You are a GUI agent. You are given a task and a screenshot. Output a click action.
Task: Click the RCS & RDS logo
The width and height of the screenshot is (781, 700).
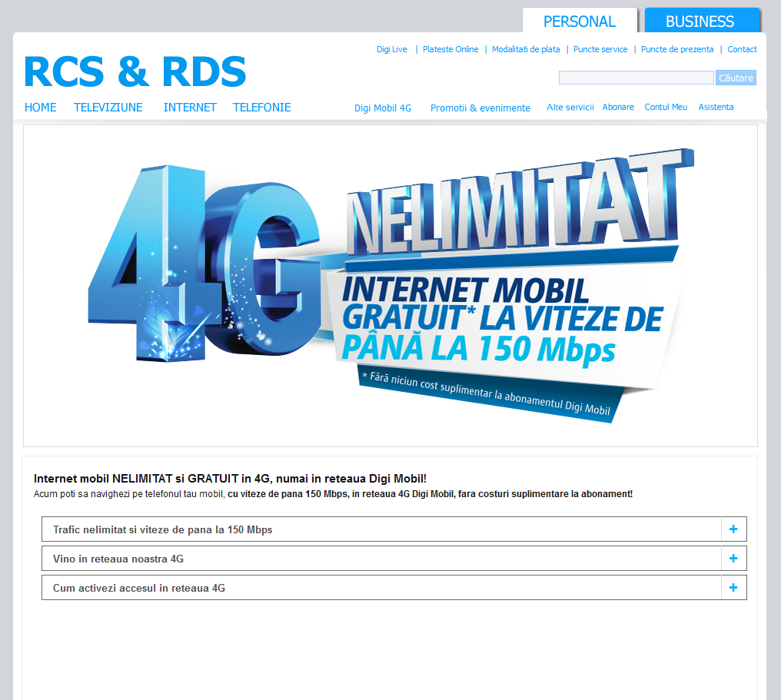pos(135,71)
